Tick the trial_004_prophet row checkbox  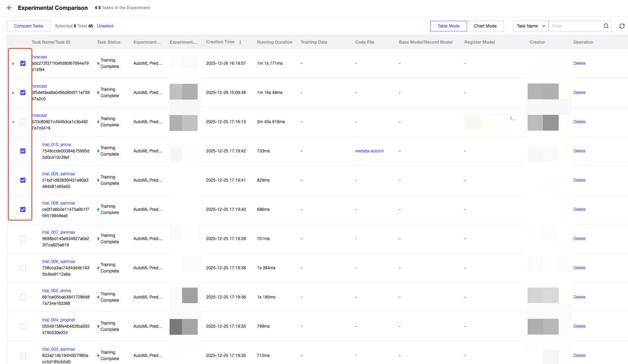click(x=23, y=326)
